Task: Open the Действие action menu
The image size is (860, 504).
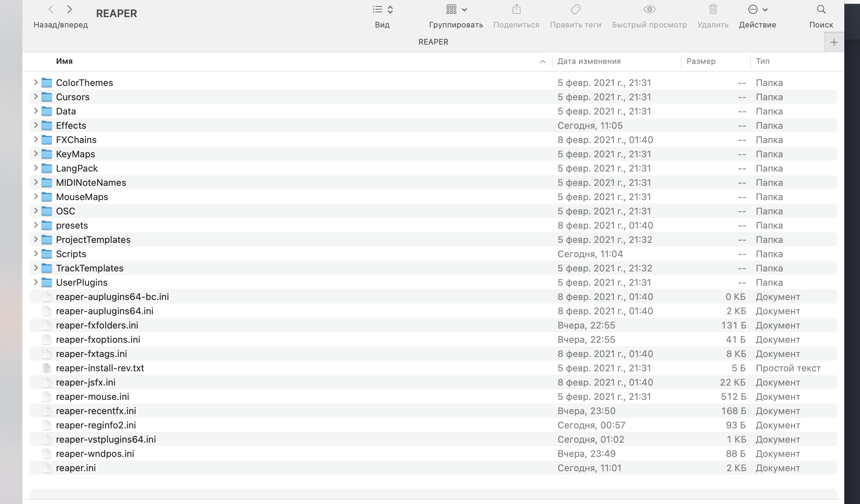Action: [x=757, y=10]
